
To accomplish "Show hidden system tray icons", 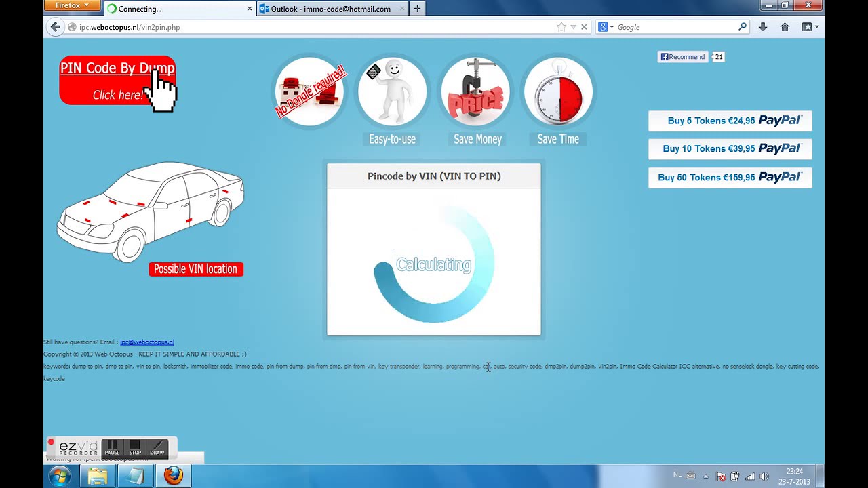I will point(706,476).
